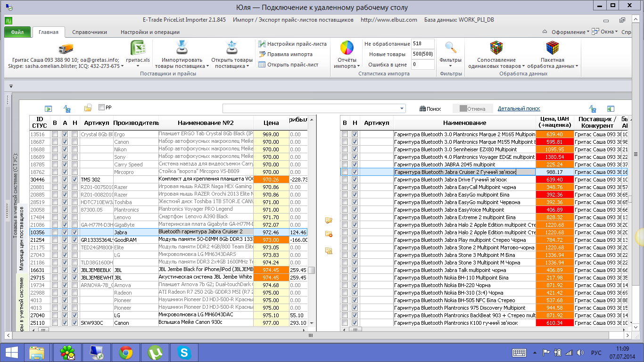Click the A-Z icon above the СТУС products table
The width and height of the screenshot is (644, 362).
pos(67,108)
